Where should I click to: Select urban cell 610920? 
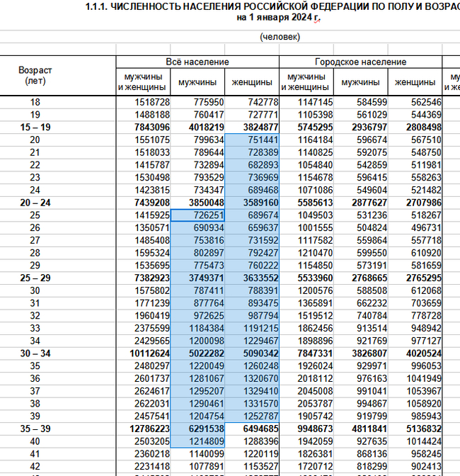pyautogui.click(x=415, y=253)
